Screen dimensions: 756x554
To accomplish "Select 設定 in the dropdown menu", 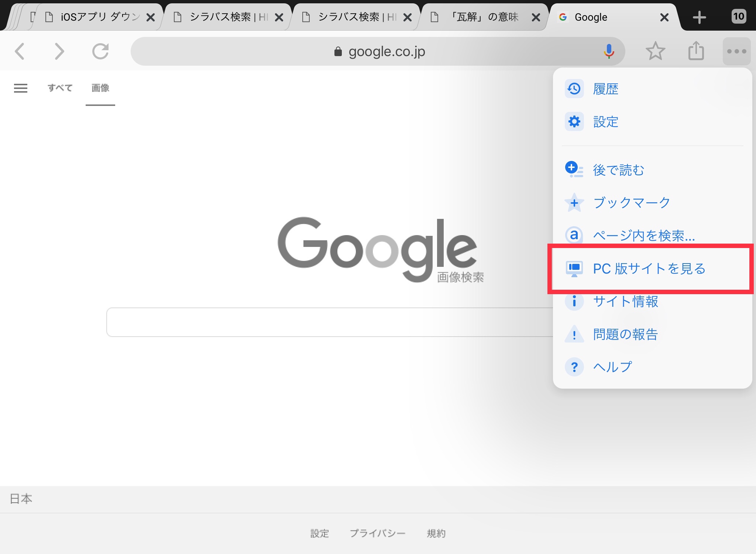I will pyautogui.click(x=606, y=122).
